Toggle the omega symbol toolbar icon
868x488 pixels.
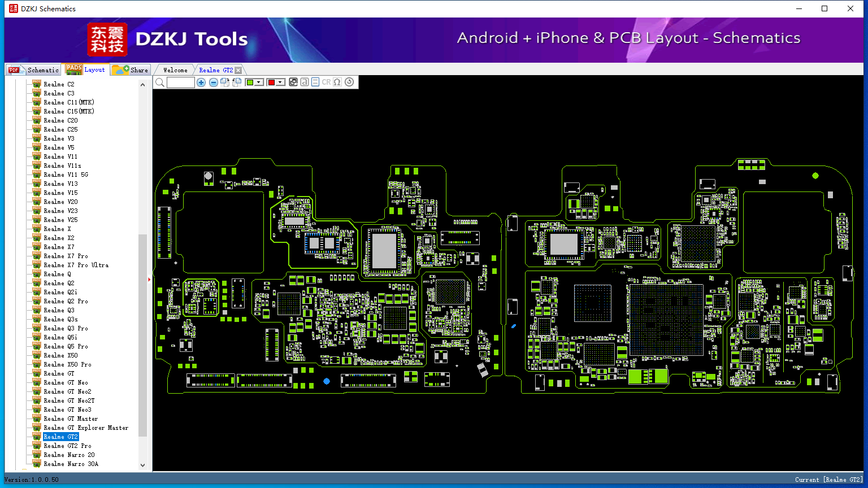click(337, 82)
